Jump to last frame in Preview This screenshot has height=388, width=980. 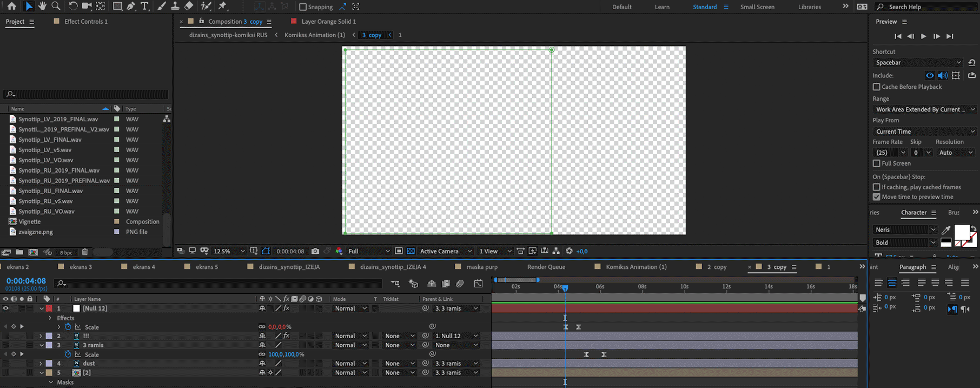[x=950, y=36]
